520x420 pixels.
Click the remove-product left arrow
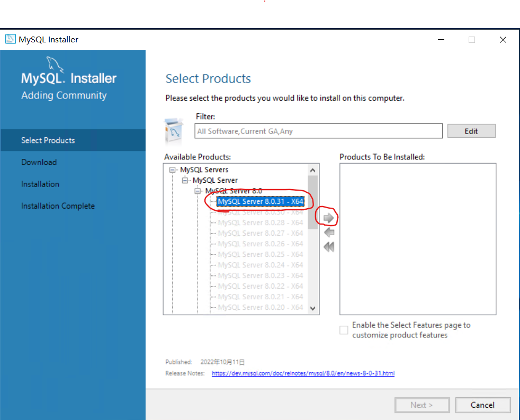tap(329, 233)
